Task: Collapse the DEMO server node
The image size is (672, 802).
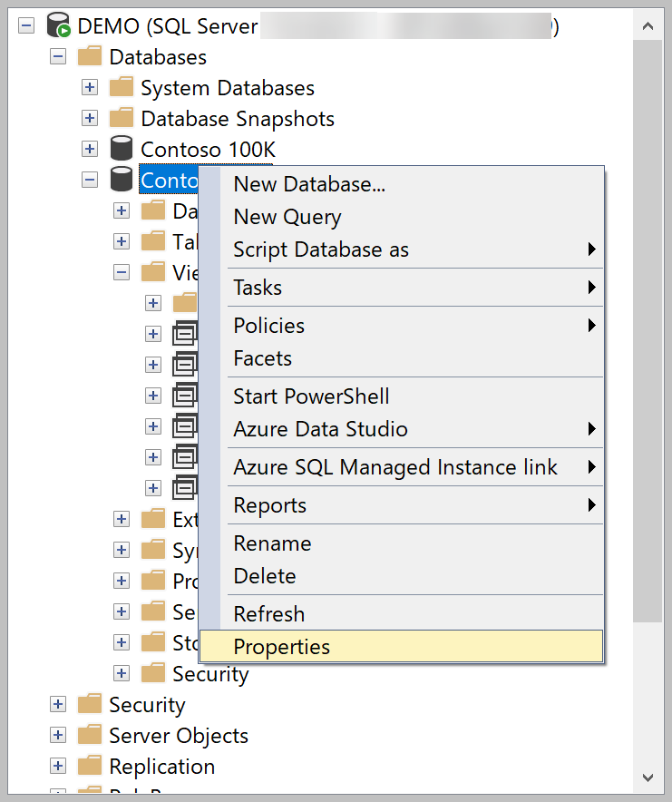Action: tap(26, 25)
